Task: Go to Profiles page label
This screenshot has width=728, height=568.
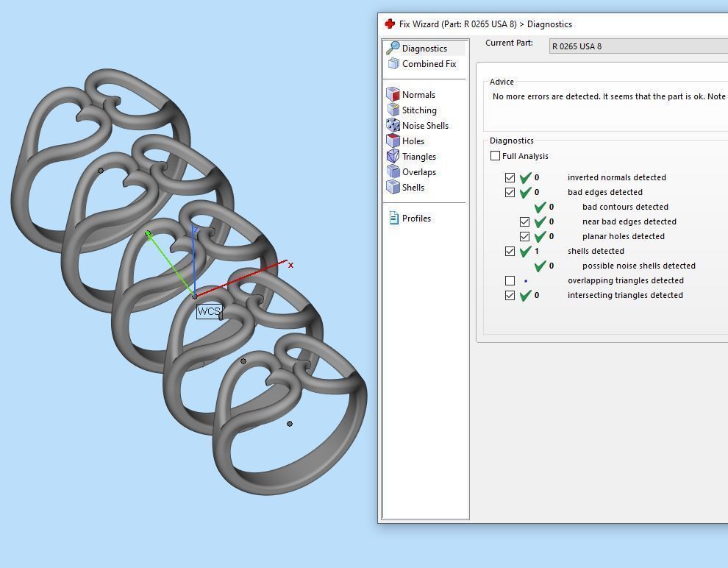Action: tap(416, 219)
